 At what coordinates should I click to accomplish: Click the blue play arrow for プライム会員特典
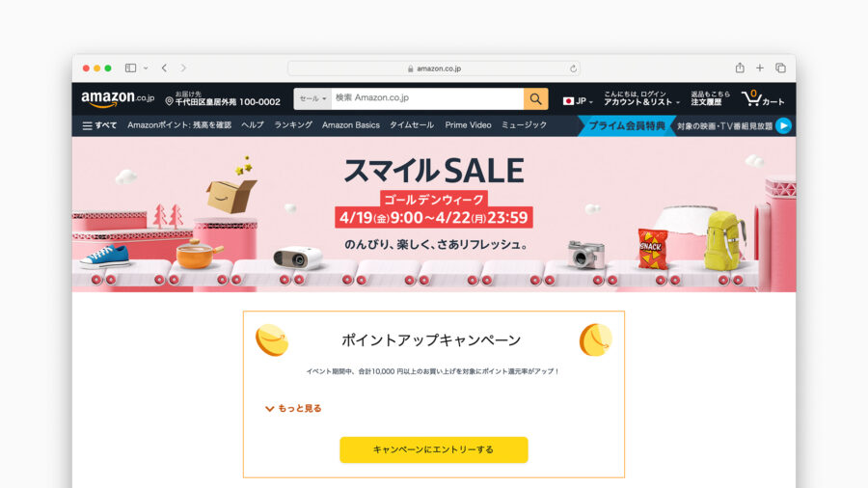click(783, 126)
